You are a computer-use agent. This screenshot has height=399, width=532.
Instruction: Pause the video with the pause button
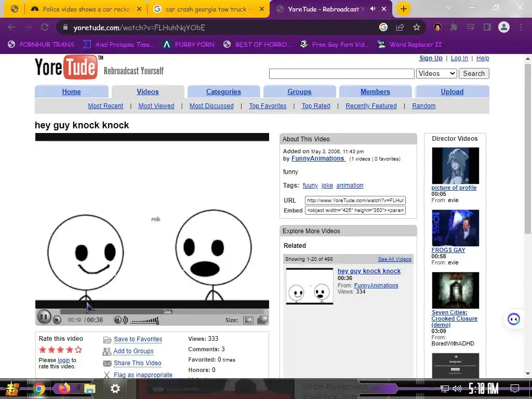44,317
